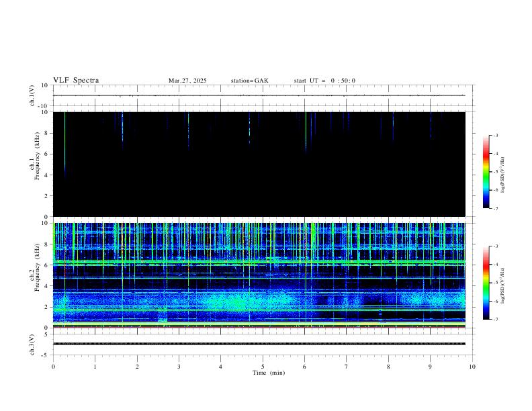Click the ch.3 voltage waveform band
Image resolution: width=532 pixels, height=411 pixels.
pyautogui.click(x=259, y=344)
